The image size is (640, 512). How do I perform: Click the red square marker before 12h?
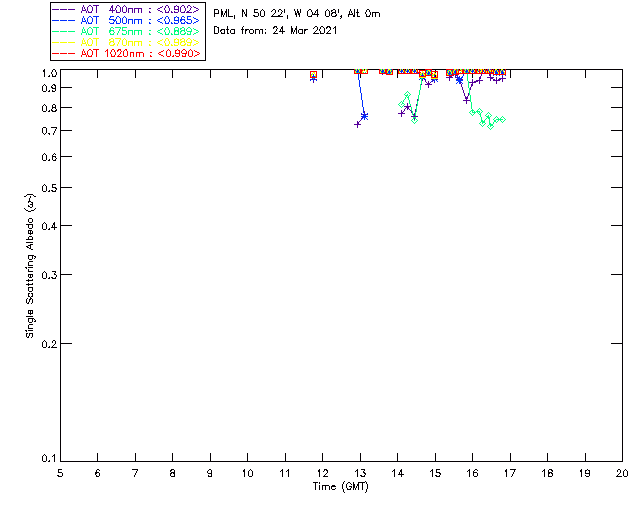point(313,75)
